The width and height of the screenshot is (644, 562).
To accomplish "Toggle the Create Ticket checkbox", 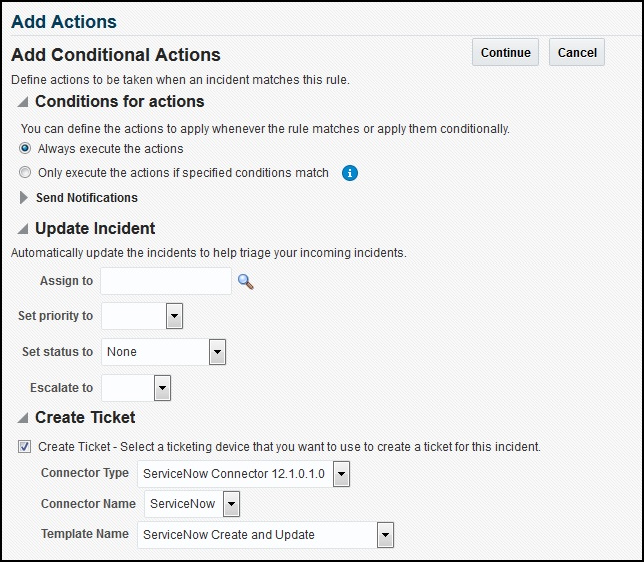I will tap(25, 447).
